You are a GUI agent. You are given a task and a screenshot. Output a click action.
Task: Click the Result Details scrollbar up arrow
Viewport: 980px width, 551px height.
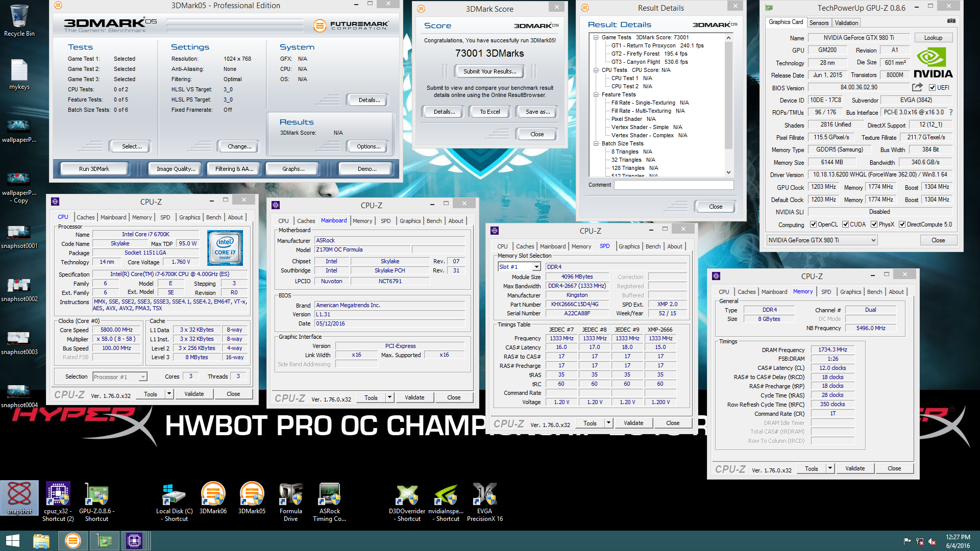click(x=728, y=38)
